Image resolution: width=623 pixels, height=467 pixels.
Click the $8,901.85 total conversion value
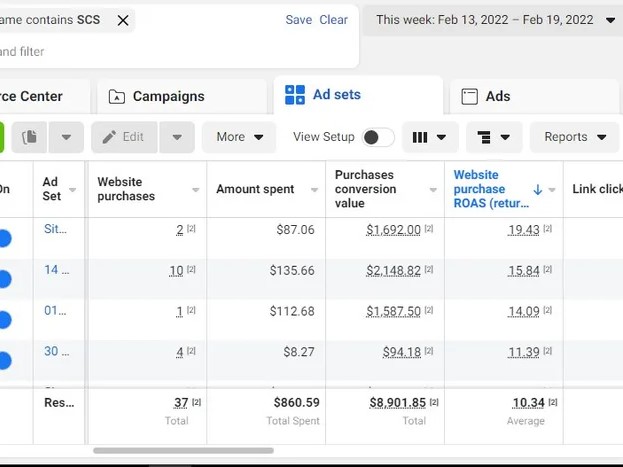pos(398,403)
